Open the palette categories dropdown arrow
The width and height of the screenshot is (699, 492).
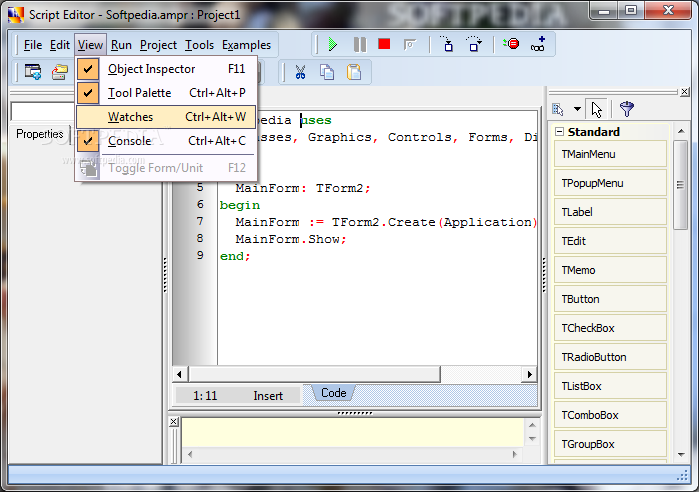(577, 109)
